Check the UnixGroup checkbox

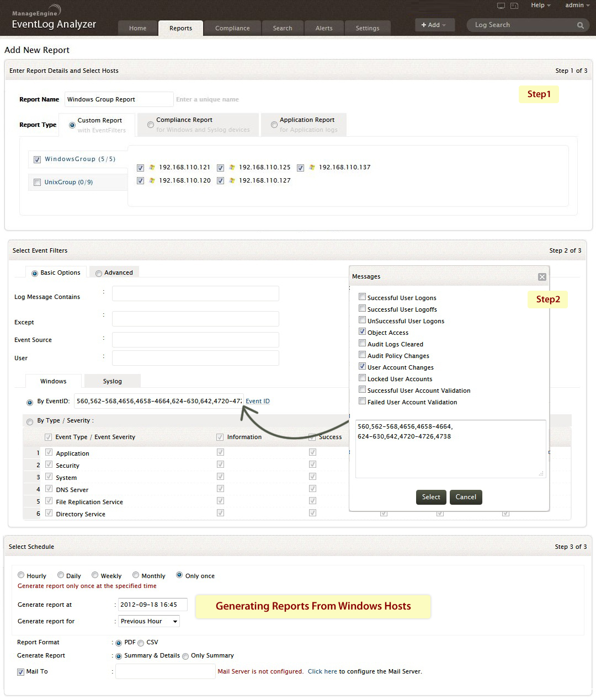38,183
